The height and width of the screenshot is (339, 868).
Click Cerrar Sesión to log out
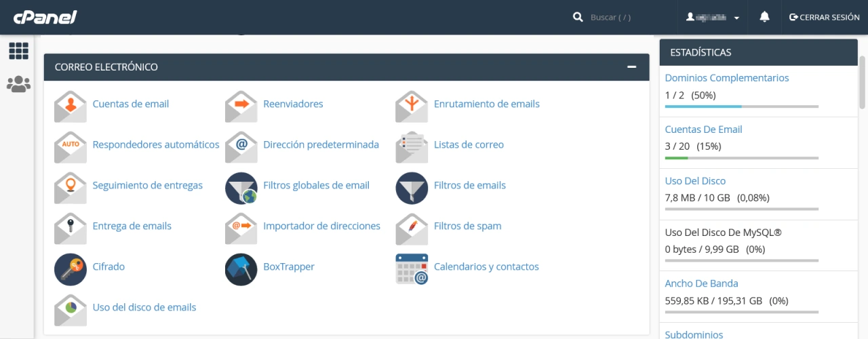(x=825, y=17)
